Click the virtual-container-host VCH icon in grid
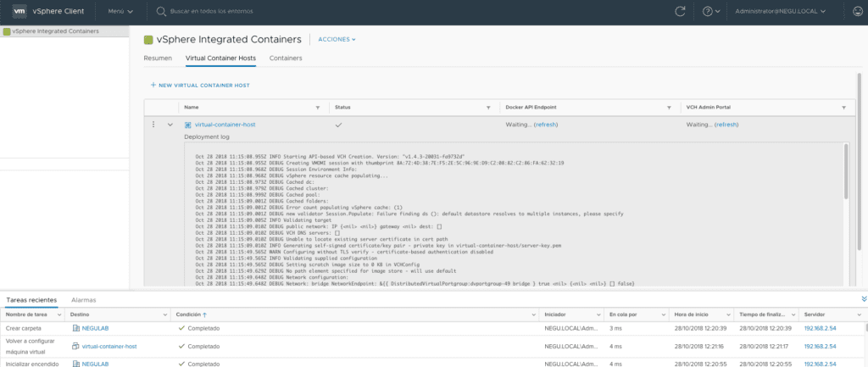The height and width of the screenshot is (367, 868). tap(188, 125)
